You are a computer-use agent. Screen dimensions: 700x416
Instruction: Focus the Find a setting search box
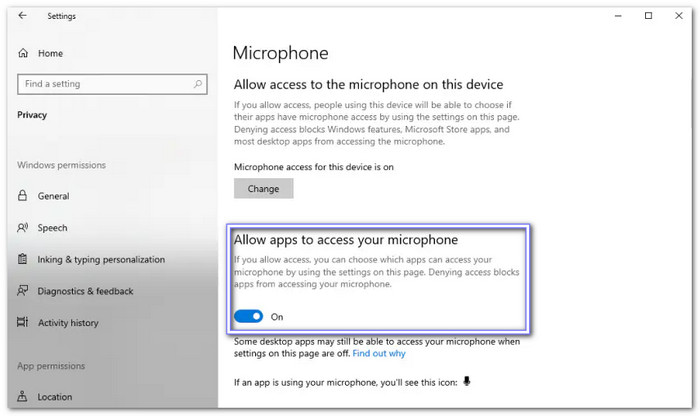pos(112,84)
